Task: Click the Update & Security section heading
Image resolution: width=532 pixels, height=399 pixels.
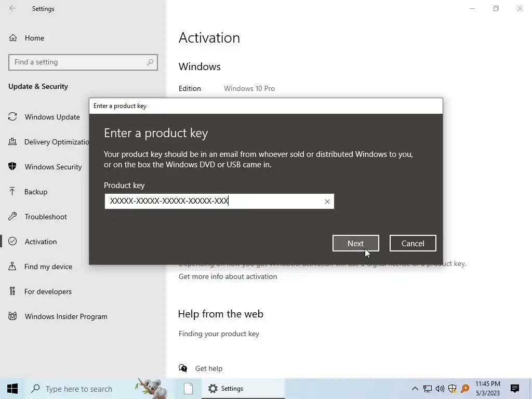Action: [38, 87]
